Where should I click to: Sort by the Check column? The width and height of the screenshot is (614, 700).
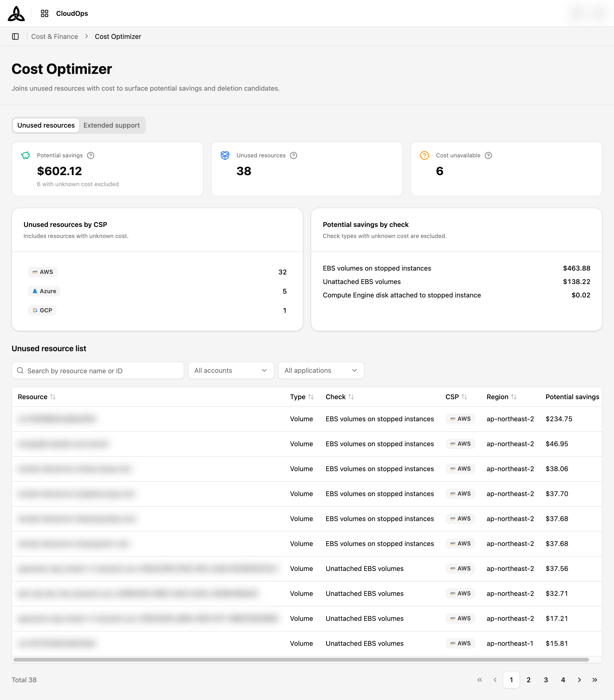[x=351, y=397]
